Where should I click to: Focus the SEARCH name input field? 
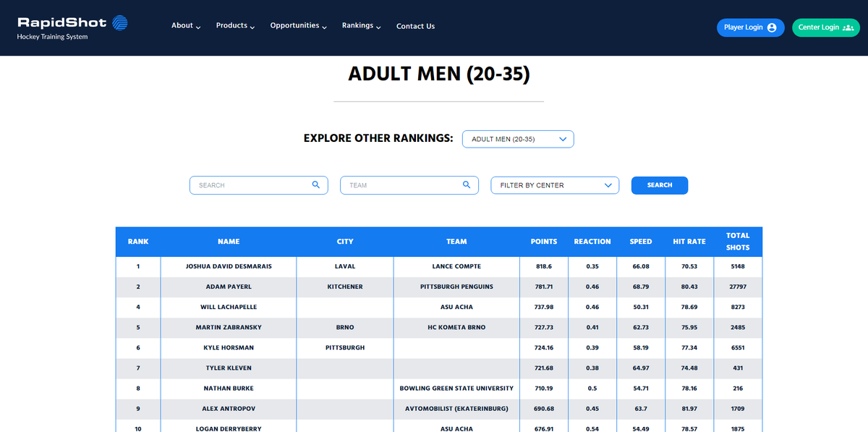(x=259, y=185)
